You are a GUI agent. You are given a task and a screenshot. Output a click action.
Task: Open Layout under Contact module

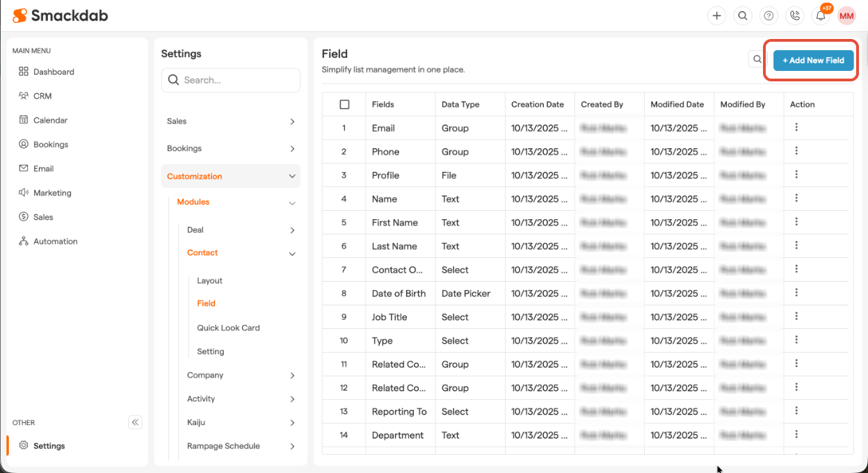coord(209,280)
